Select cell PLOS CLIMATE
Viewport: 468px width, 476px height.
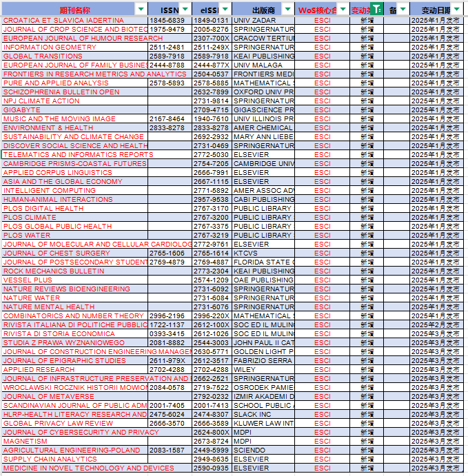click(74, 218)
